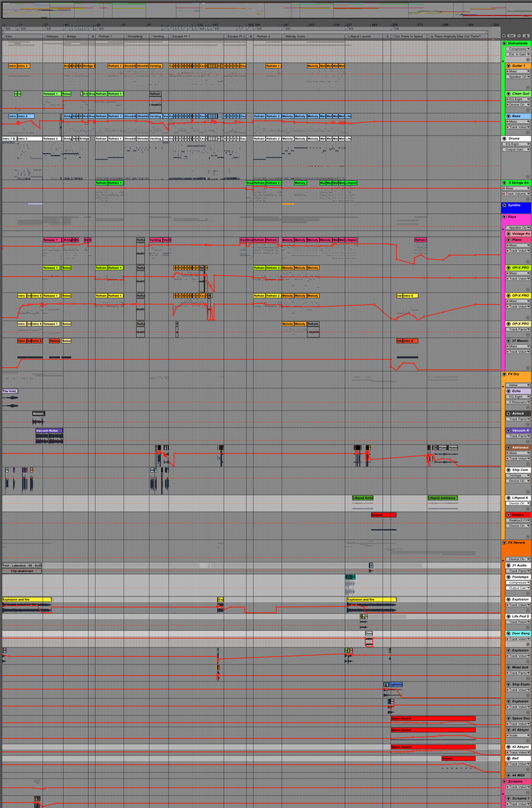532x808 pixels.
Task: Toggle fold on Door Bang track
Action: (x=508, y=634)
